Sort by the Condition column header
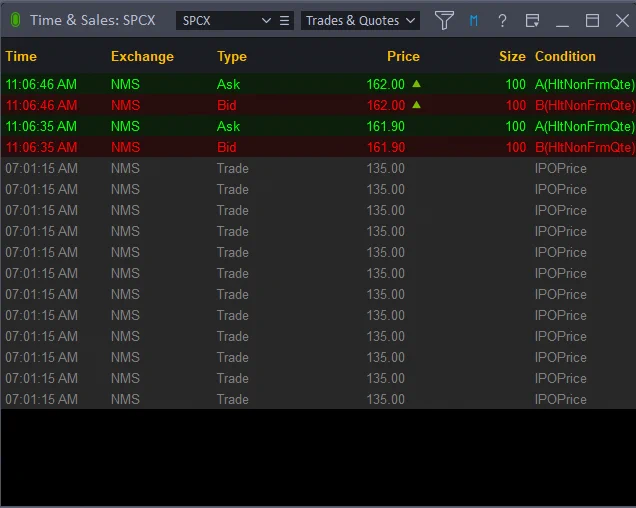The width and height of the screenshot is (636, 508). coord(565,56)
